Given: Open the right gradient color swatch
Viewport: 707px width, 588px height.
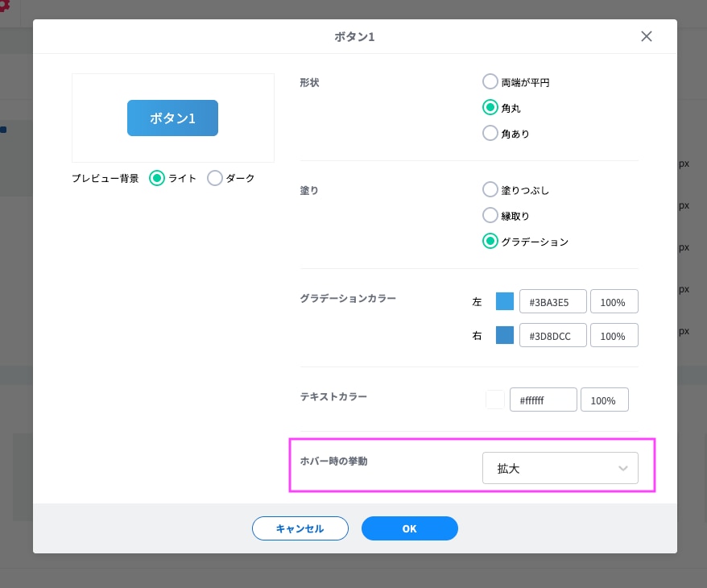Looking at the screenshot, I should pyautogui.click(x=505, y=336).
